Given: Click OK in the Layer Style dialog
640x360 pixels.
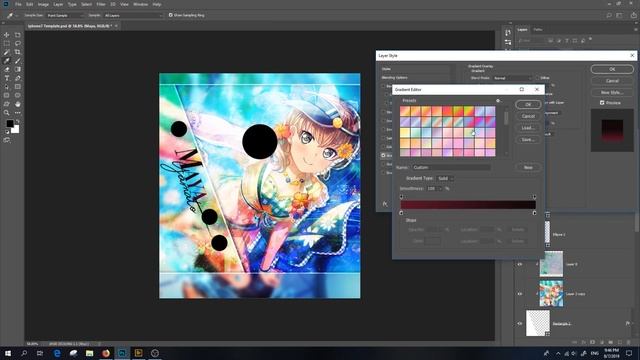Looking at the screenshot, I should tap(612, 69).
